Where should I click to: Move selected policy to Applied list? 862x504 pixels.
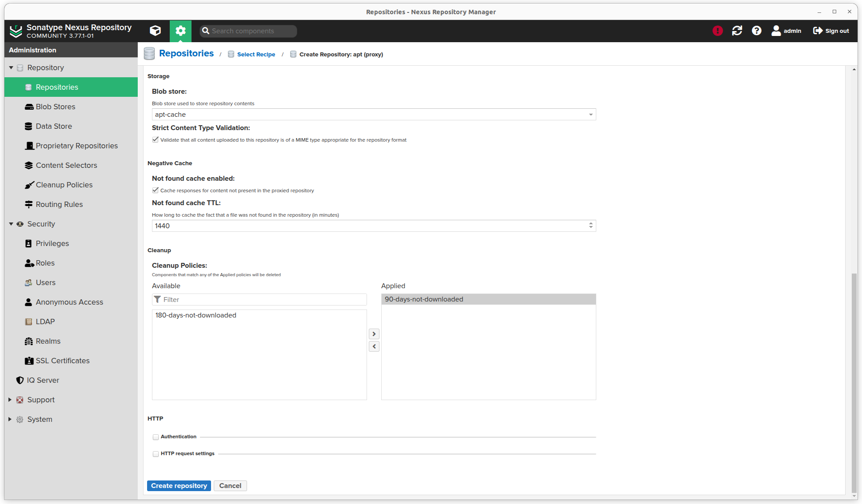click(374, 334)
